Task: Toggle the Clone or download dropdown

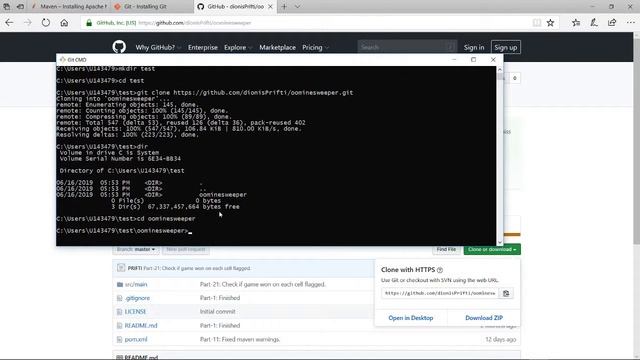Action: click(492, 249)
